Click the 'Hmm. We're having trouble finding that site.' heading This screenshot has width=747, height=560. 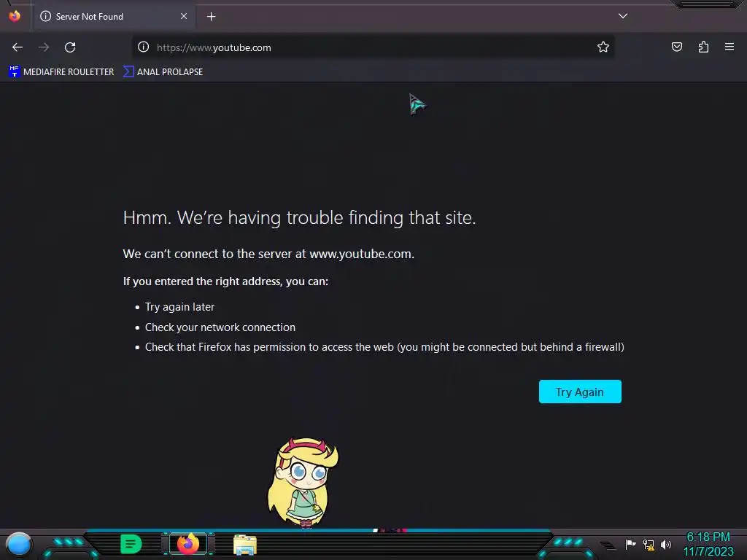(x=299, y=217)
